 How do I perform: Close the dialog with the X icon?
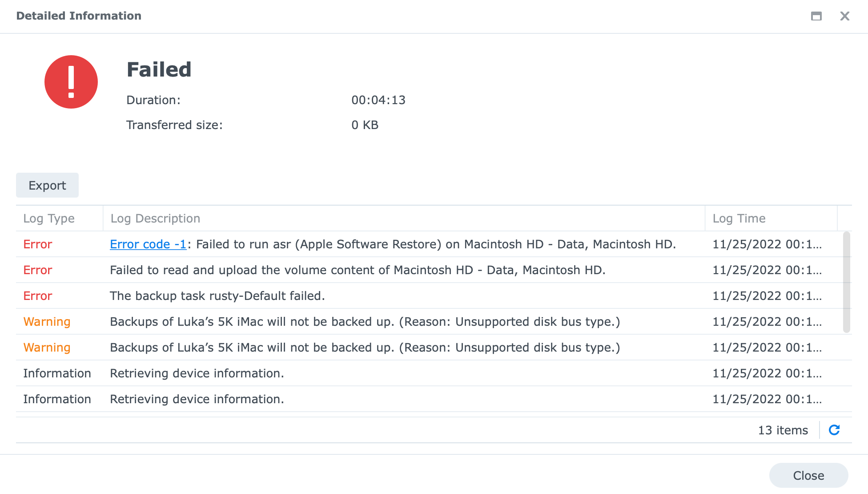(845, 16)
